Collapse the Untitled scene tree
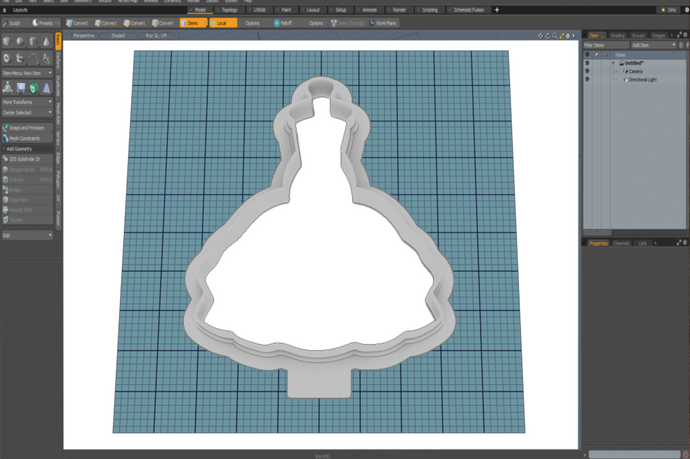Viewport: 690px width, 459px height. [613, 63]
